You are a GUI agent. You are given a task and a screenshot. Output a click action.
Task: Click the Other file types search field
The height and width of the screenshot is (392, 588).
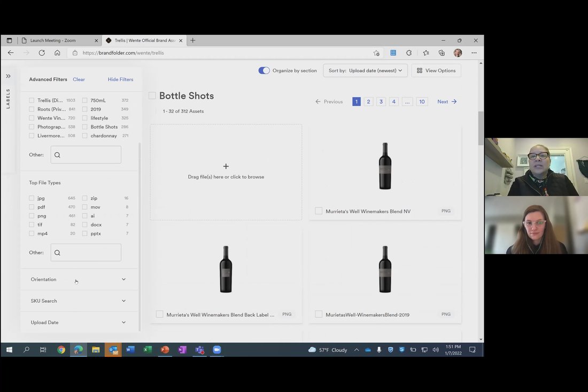86,253
